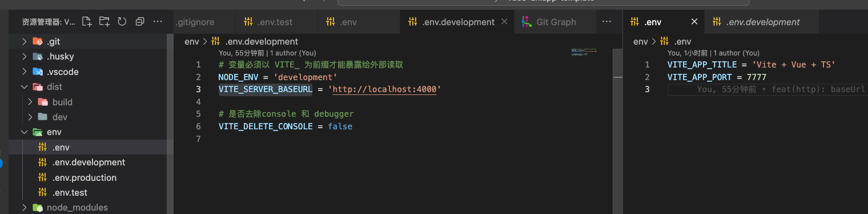Click line 3 inline blame in right editor

pyautogui.click(x=781, y=89)
